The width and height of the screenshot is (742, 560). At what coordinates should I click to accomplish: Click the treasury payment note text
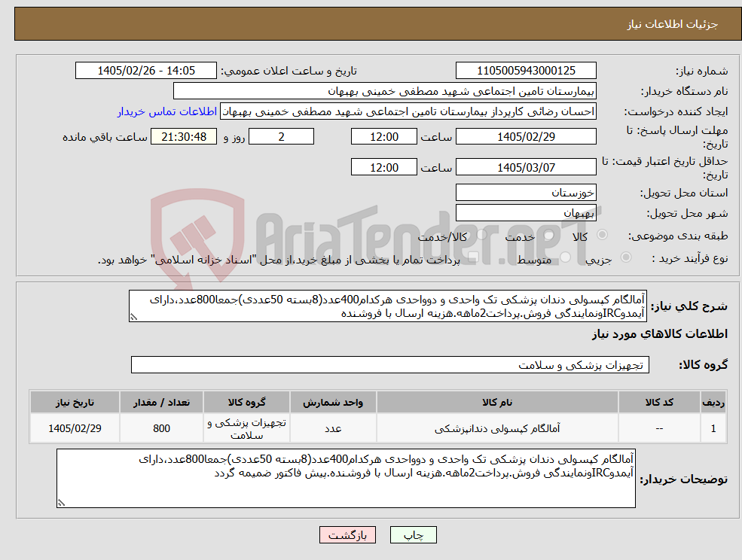point(279,260)
